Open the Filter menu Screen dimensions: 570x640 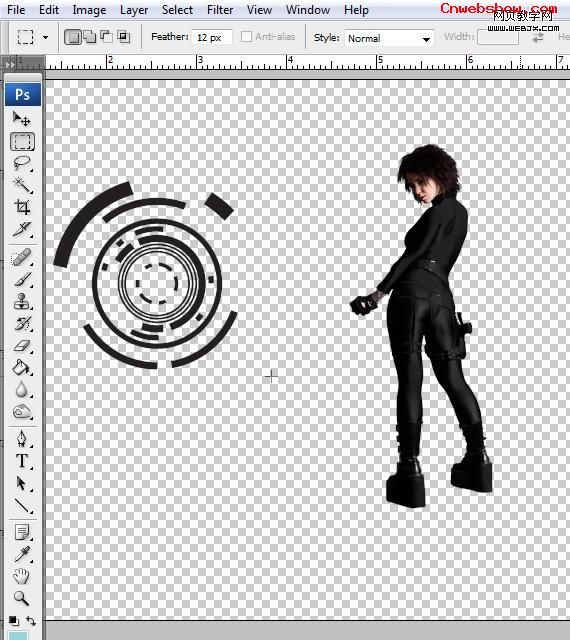tap(220, 10)
